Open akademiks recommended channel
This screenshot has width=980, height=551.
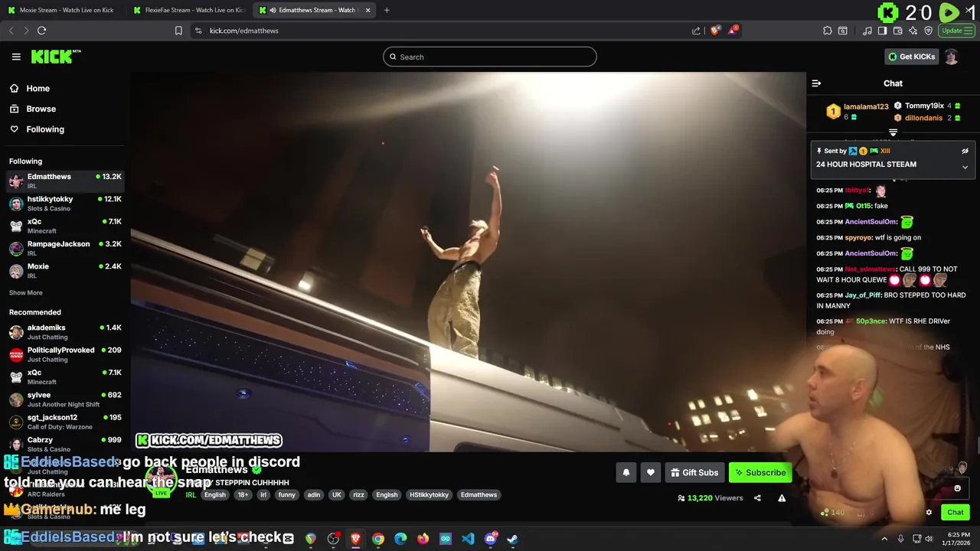[x=65, y=332]
